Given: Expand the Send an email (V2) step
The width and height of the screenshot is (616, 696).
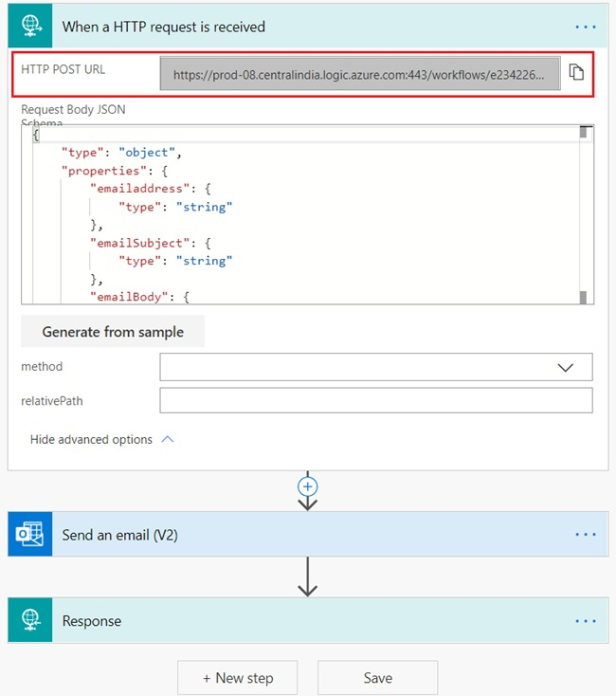Looking at the screenshot, I should [x=284, y=535].
